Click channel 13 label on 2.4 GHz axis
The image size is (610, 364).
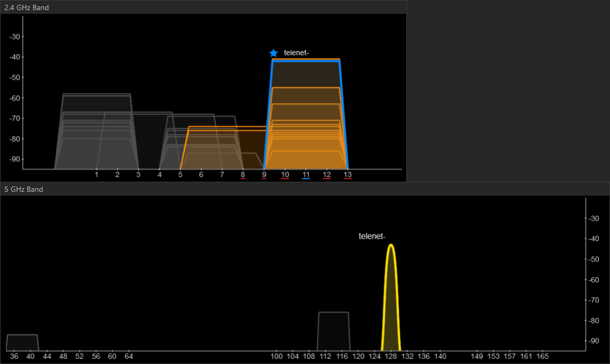(347, 174)
